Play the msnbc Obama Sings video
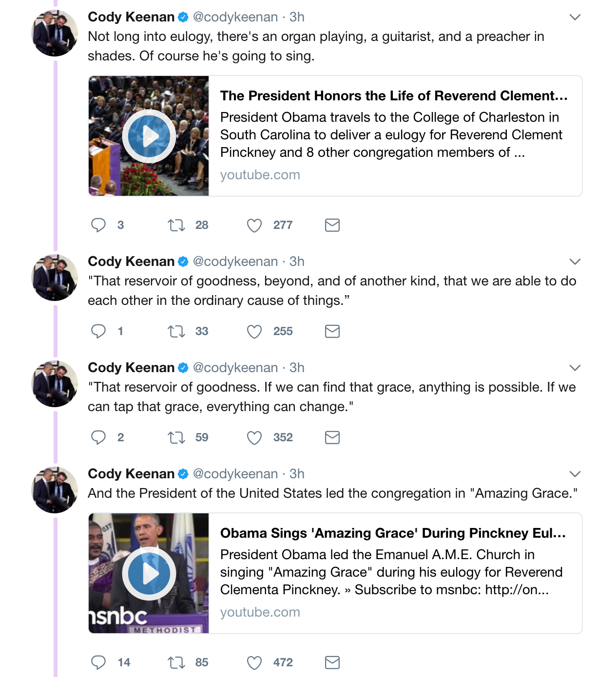The image size is (616, 677). pyautogui.click(x=149, y=574)
